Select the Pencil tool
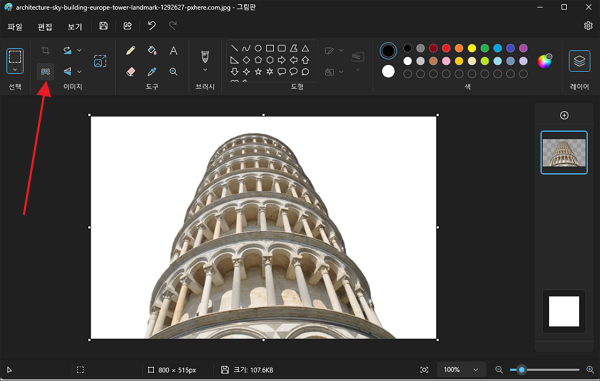Screen dimensions: 600x381 [x=130, y=50]
